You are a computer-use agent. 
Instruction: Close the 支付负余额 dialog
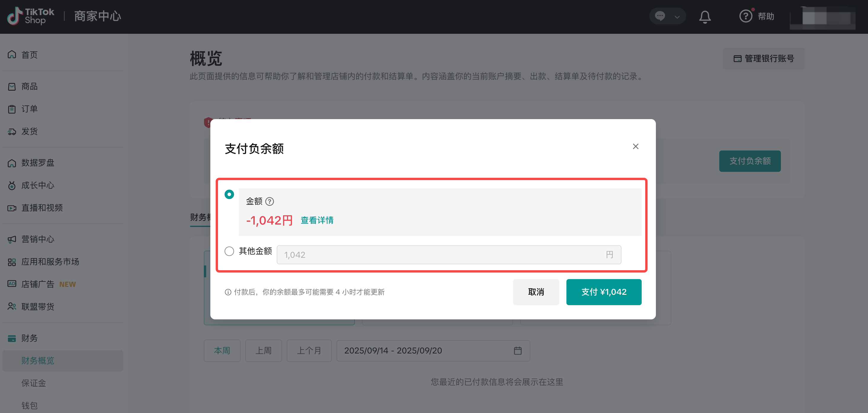(635, 147)
